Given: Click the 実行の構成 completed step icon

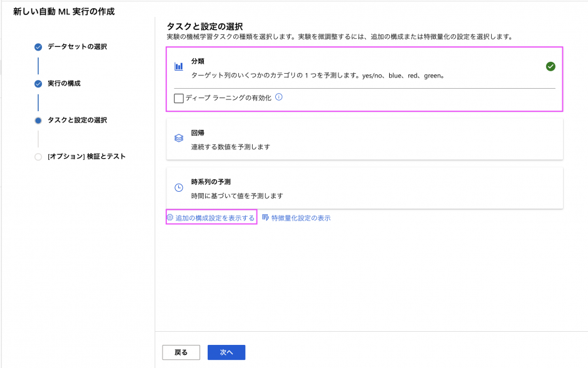Looking at the screenshot, I should pos(38,83).
